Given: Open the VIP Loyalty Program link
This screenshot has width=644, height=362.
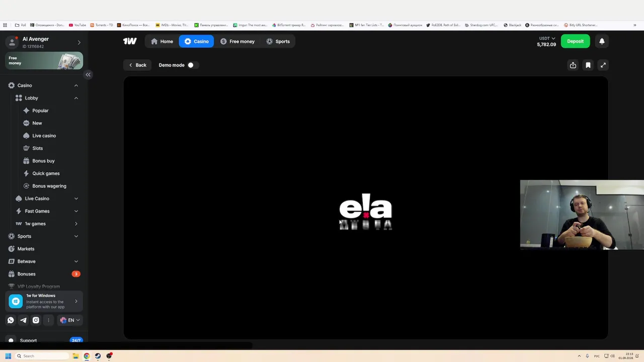Looking at the screenshot, I should pos(38,287).
